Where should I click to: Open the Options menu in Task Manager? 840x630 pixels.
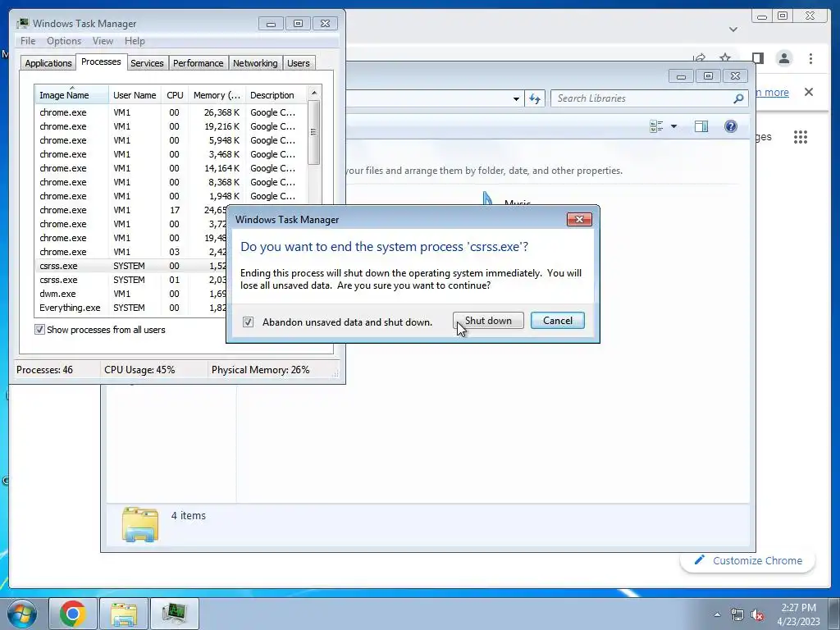tap(64, 41)
